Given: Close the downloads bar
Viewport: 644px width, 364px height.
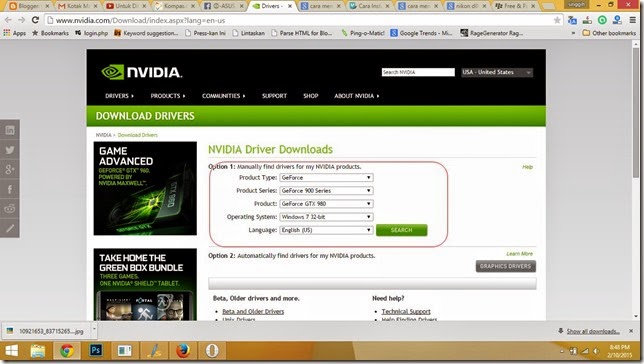Looking at the screenshot, I should pos(631,331).
